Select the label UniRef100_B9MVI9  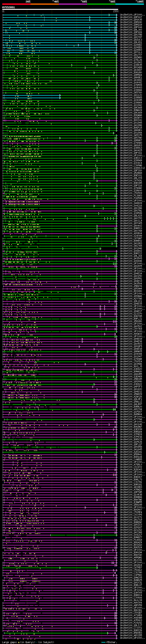(x=131, y=439)
